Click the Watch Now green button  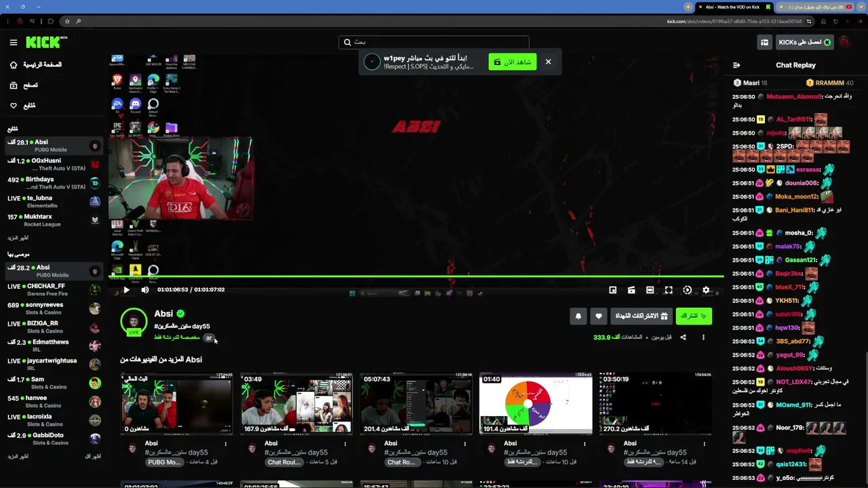[x=513, y=62]
